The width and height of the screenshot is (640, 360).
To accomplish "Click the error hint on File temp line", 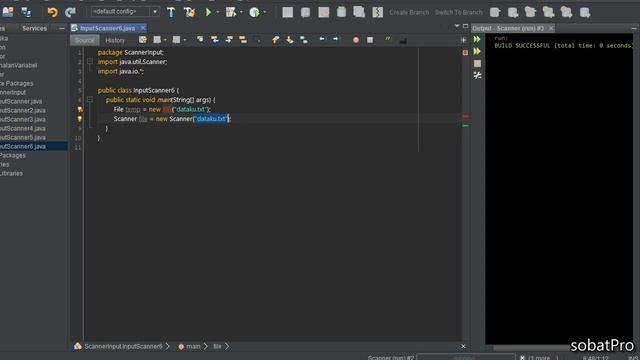I will (80, 109).
